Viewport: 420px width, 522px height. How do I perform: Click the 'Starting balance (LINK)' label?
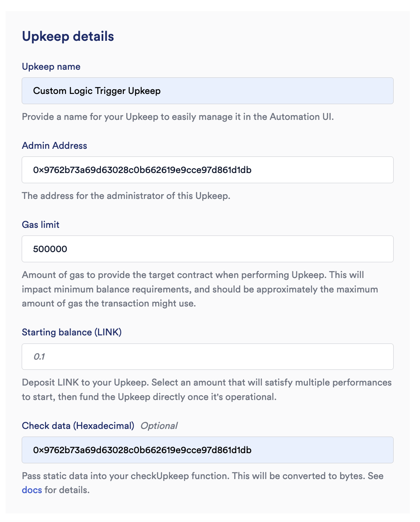(72, 332)
